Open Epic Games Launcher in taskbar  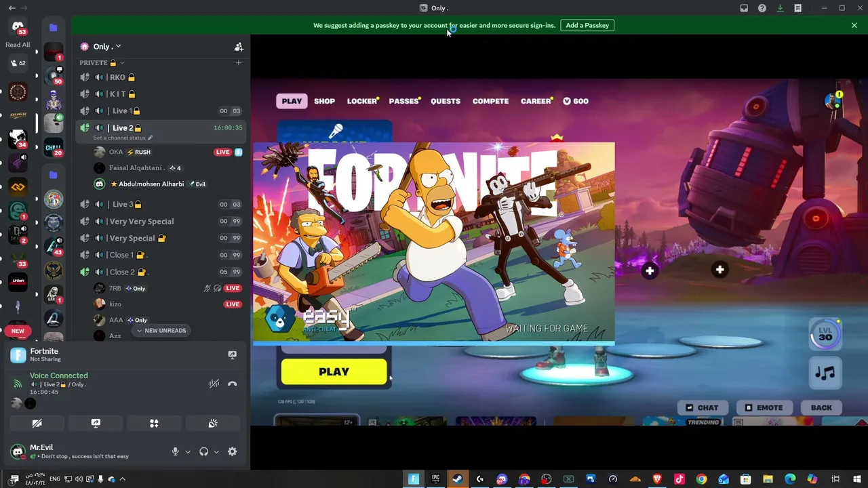pyautogui.click(x=435, y=479)
